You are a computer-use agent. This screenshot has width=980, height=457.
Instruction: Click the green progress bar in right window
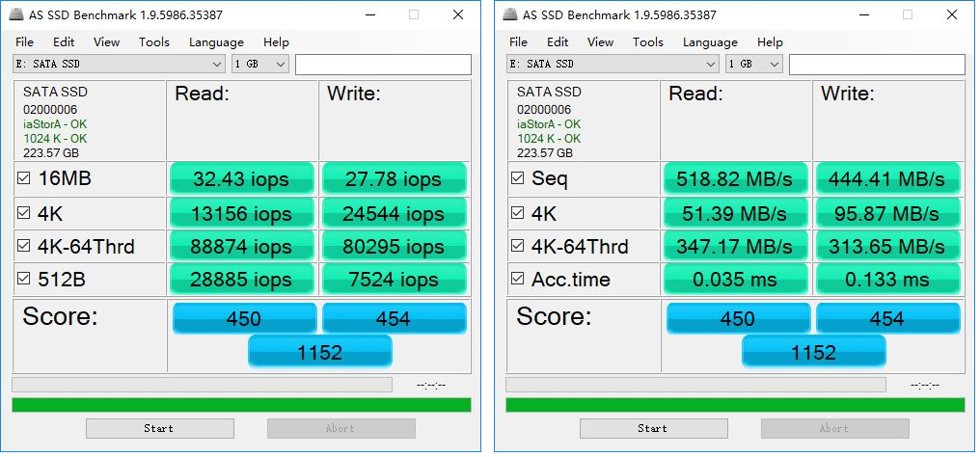[x=735, y=405]
